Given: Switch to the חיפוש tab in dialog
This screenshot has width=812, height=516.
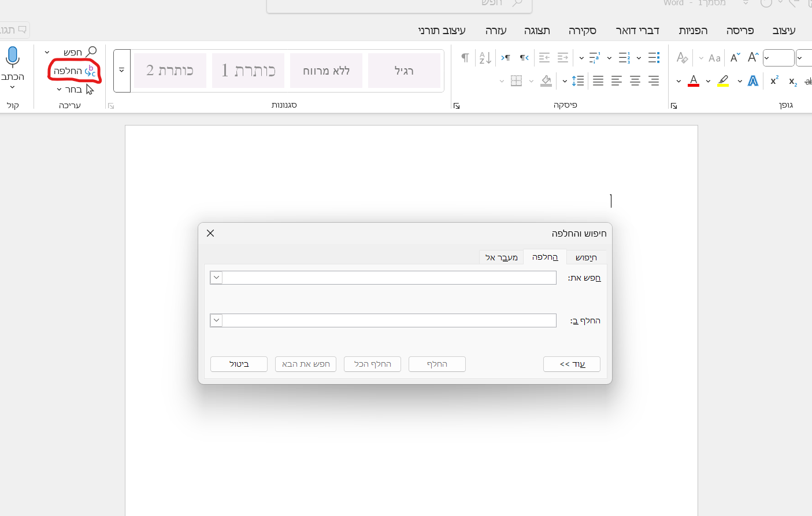Looking at the screenshot, I should [x=586, y=257].
